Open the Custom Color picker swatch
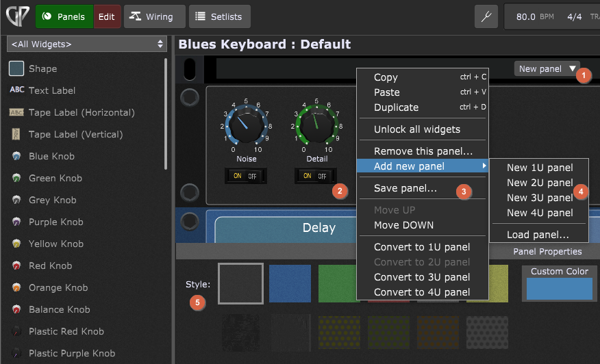Viewport: 600px width, 364px height. coord(560,288)
